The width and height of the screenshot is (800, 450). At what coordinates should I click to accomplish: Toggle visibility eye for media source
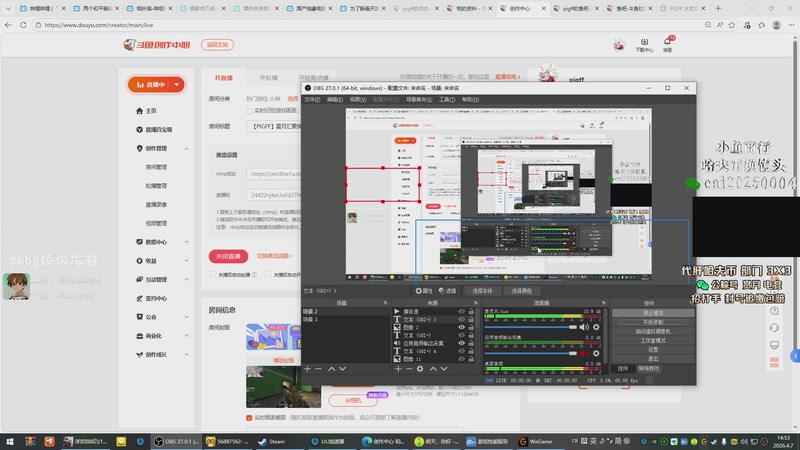[x=461, y=311]
